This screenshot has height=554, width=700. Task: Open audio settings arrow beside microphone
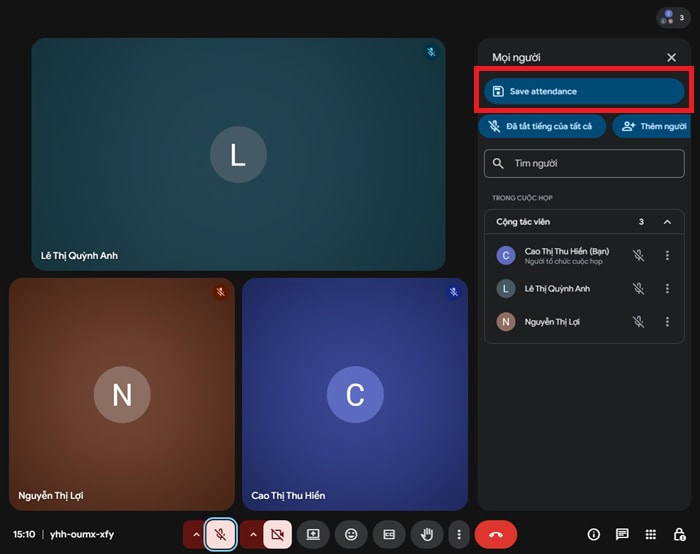(196, 534)
